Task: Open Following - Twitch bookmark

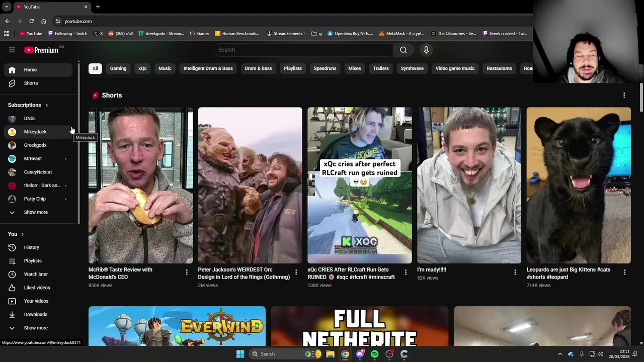Action: [x=68, y=34]
